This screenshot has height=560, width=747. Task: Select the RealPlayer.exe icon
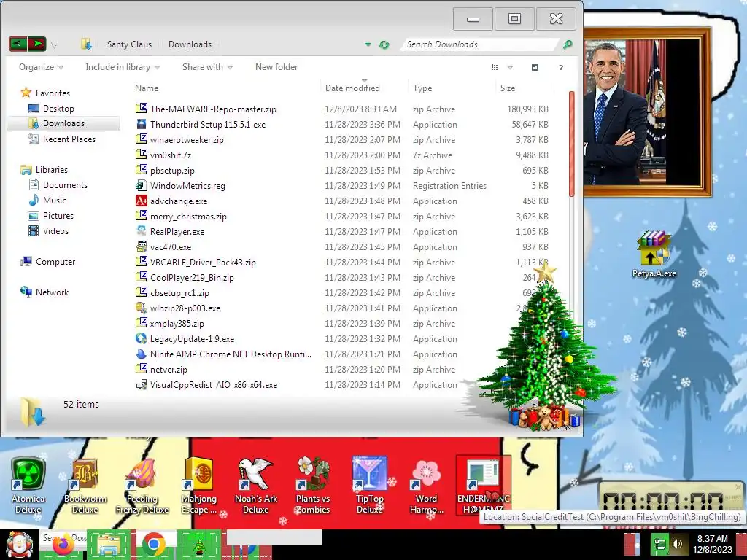click(142, 231)
